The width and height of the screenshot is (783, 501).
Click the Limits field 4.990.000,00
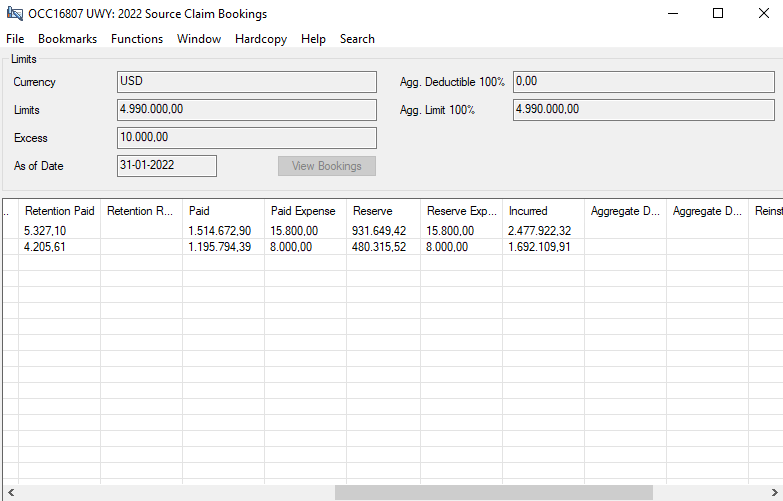click(x=247, y=110)
